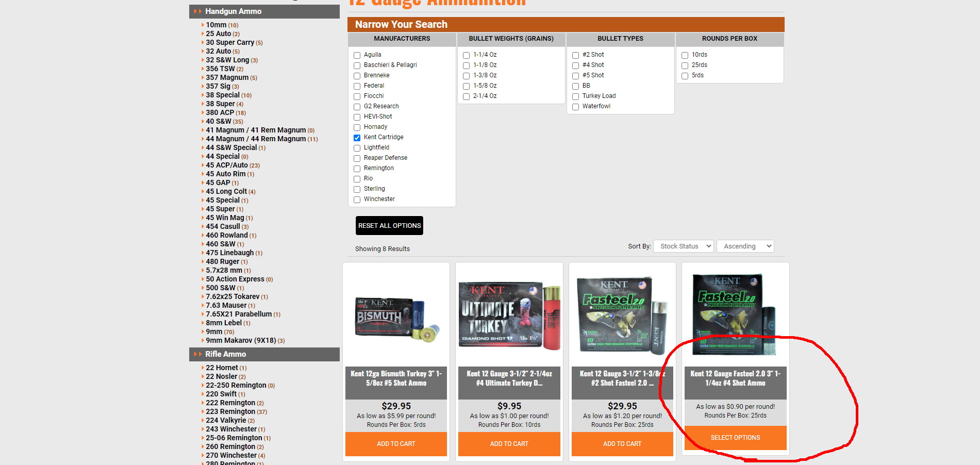This screenshot has height=465, width=980.
Task: Open Kent 12 Gauge Ultimate Turkey title link
Action: 509,378
